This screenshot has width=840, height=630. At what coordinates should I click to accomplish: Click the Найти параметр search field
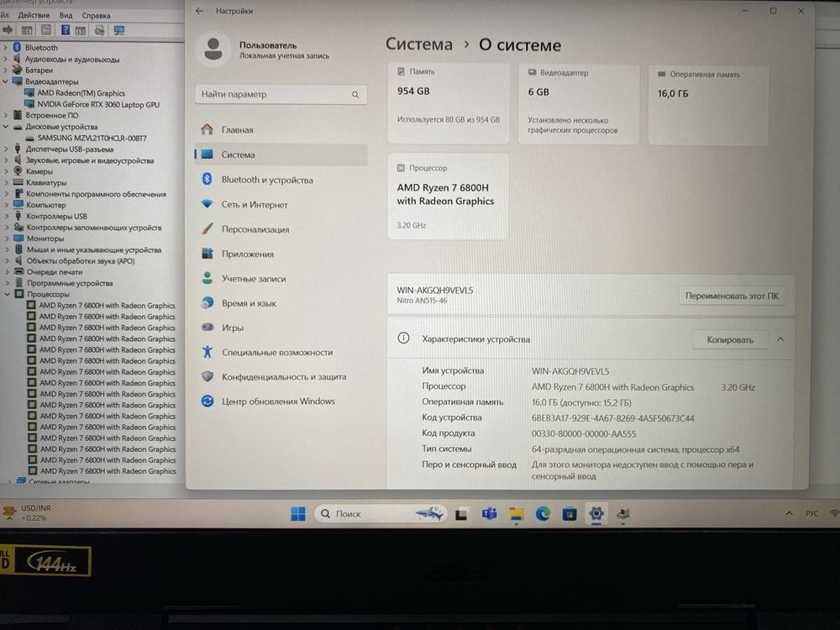[x=281, y=94]
